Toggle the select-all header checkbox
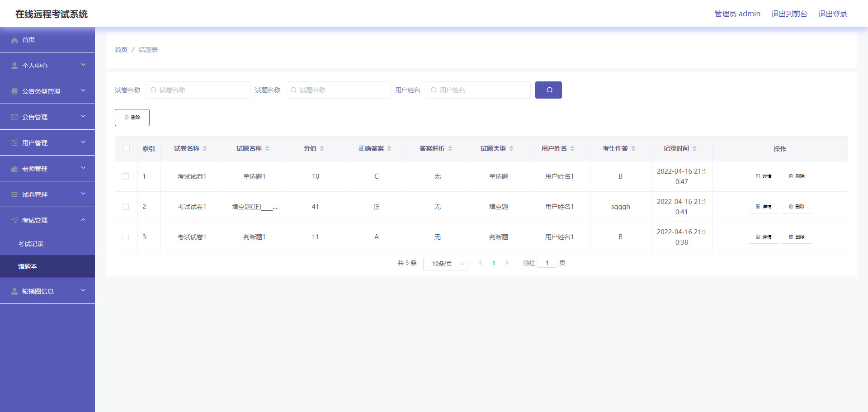This screenshot has height=412, width=868. tap(127, 149)
